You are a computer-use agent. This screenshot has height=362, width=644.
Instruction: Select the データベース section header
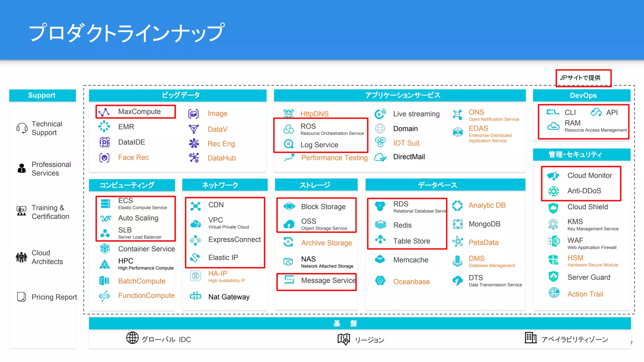coord(445,185)
